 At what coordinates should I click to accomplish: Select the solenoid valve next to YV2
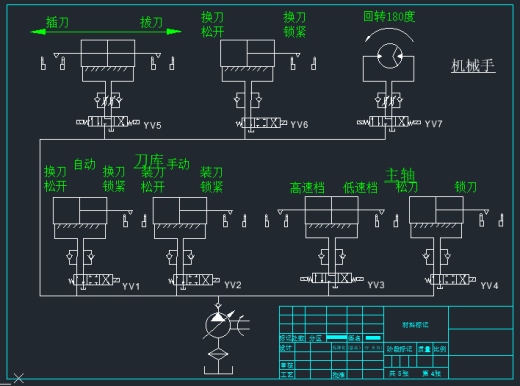(194, 280)
